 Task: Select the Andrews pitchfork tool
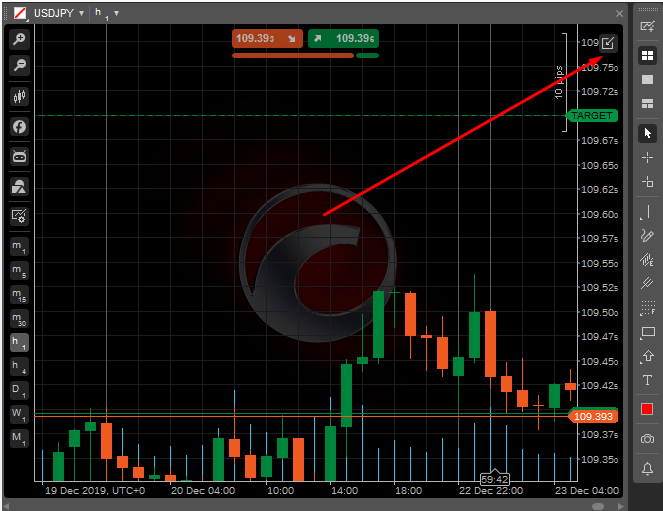pos(647,283)
